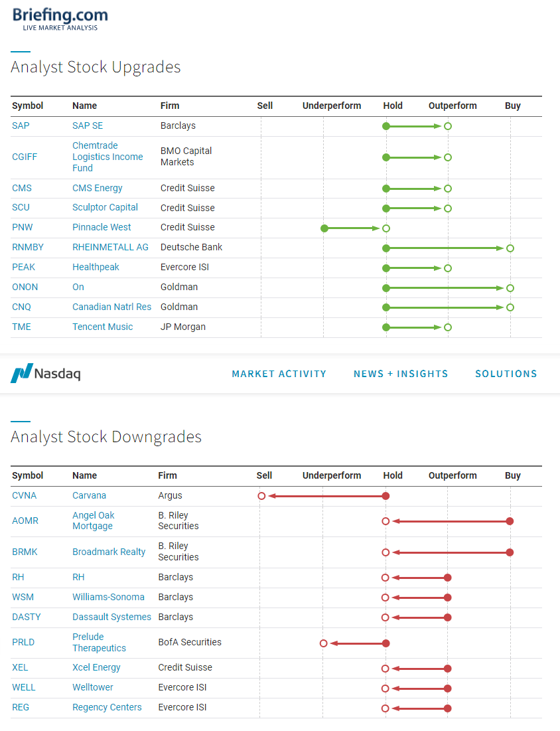Click the ONON ticker symbol

click(x=25, y=287)
